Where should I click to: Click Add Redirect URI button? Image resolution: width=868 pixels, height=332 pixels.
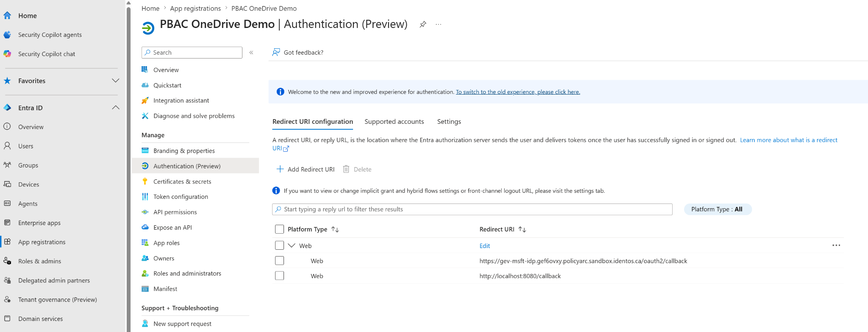(x=305, y=169)
